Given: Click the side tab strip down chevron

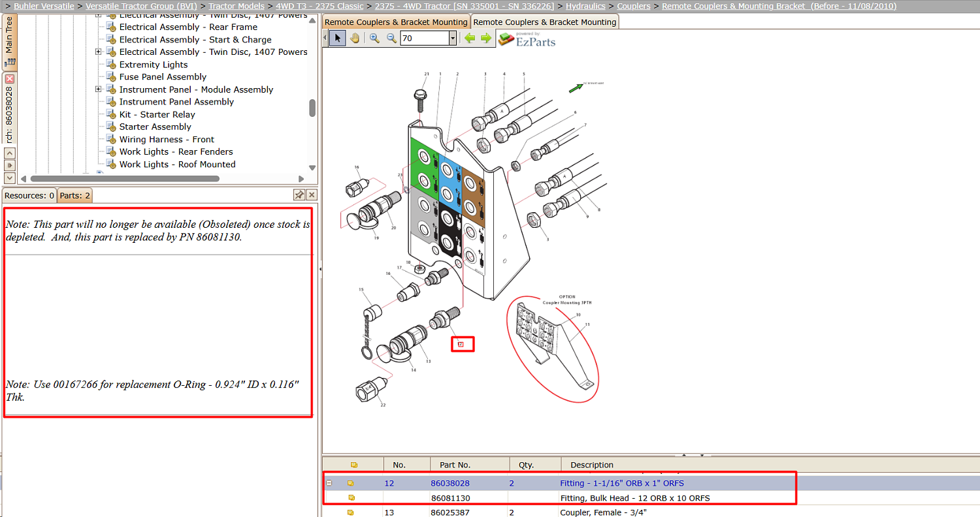Looking at the screenshot, I should point(10,178).
